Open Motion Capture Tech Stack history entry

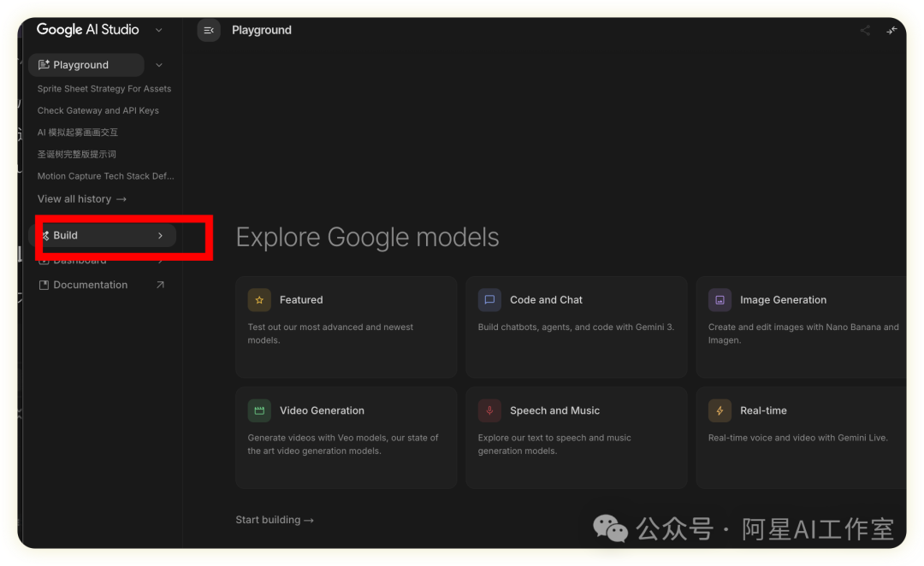105,176
